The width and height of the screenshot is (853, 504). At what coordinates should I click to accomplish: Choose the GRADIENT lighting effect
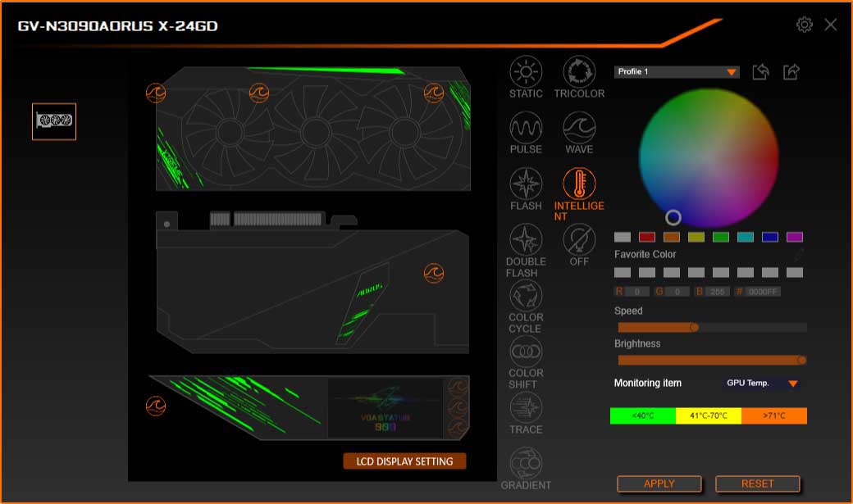pyautogui.click(x=526, y=464)
